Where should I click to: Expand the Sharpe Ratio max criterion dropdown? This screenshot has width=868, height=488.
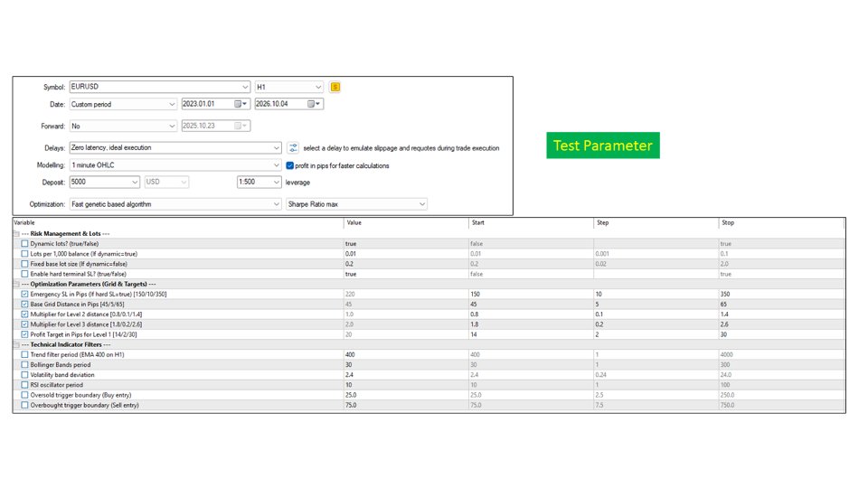point(356,204)
